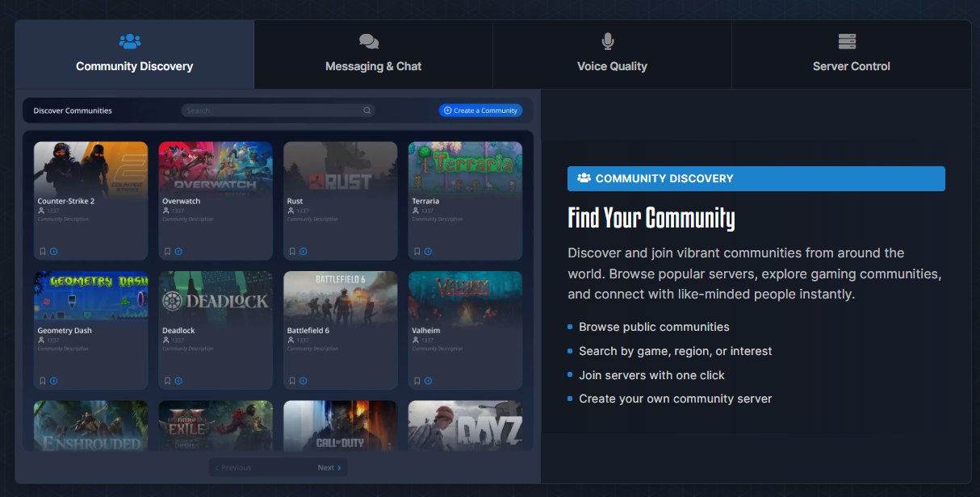Image resolution: width=980 pixels, height=497 pixels.
Task: Focus the community Search field
Action: (278, 111)
